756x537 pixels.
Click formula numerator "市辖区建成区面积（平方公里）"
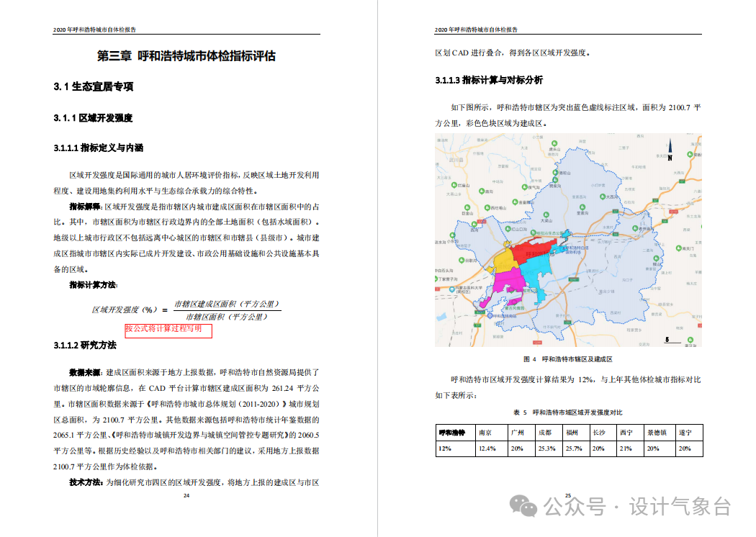coord(227,304)
